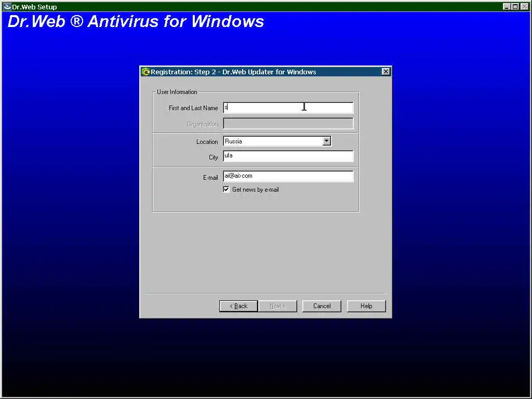Viewport: 532px width, 399px height.
Task: Click the City field containing ufa
Action: 288,156
